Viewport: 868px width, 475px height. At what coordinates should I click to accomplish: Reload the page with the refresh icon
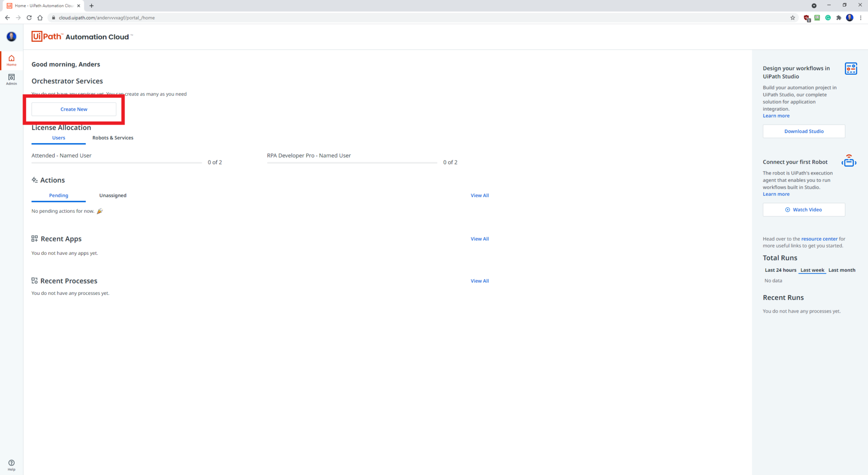click(x=29, y=18)
